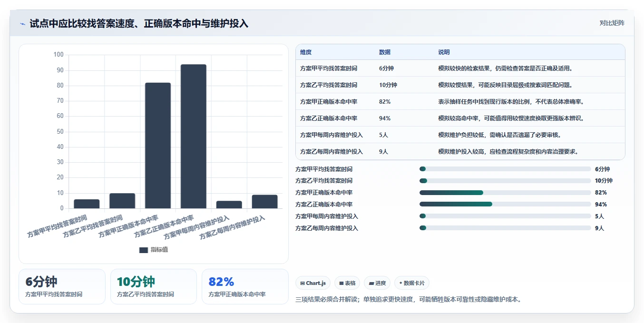Click the 方案乙每周内容维护投入 table row cell
The width and height of the screenshot is (644, 323).
click(332, 152)
